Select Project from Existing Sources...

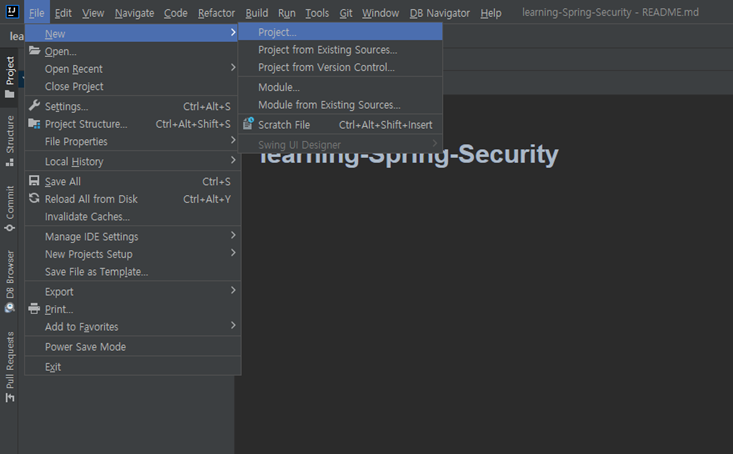[x=340, y=50]
